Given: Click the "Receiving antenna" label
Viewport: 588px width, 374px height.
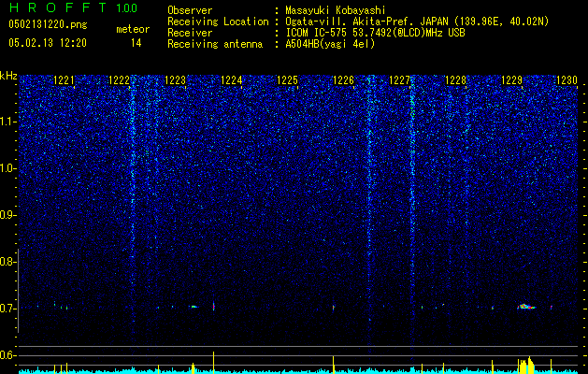Looking at the screenshot, I should click(215, 44).
